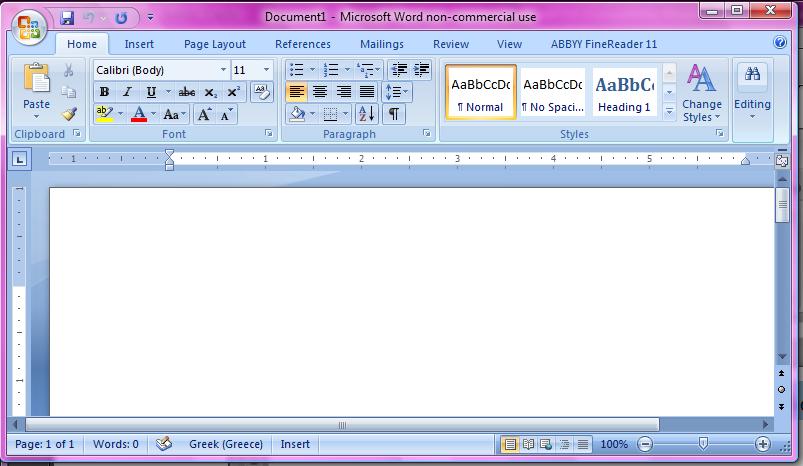Toggle Bold formatting
The width and height of the screenshot is (803, 466).
104,92
